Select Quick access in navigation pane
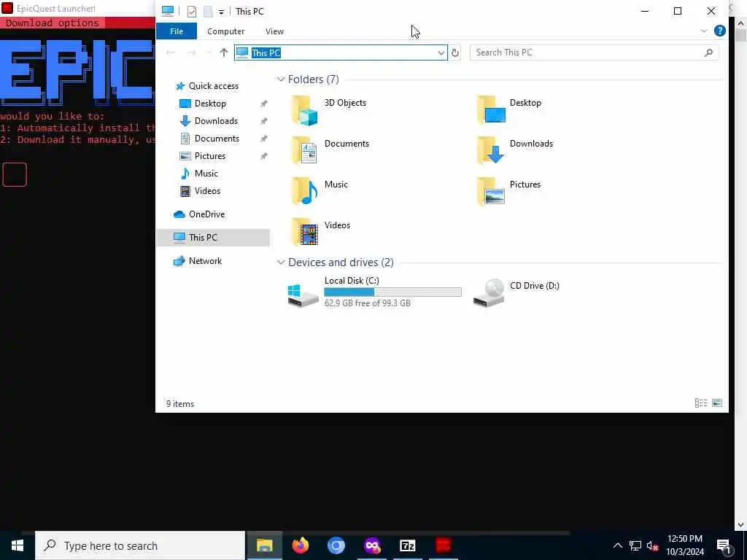 (214, 86)
